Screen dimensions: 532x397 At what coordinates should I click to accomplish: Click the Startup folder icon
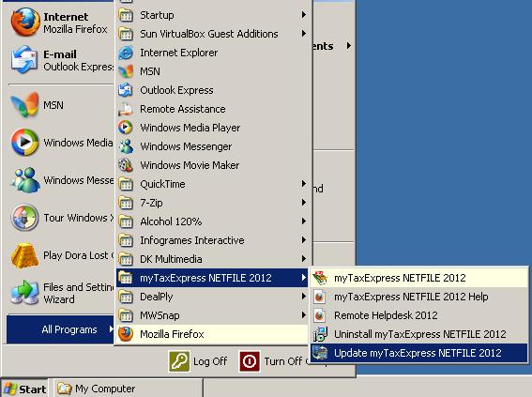pyautogui.click(x=126, y=15)
